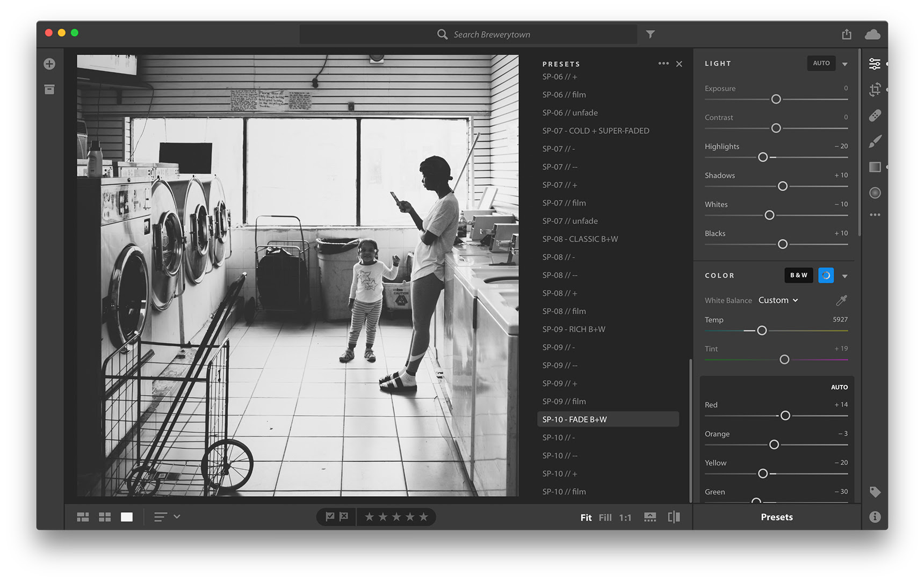Screen dimensions: 924x581
Task: Select the Brush tool
Action: [875, 141]
